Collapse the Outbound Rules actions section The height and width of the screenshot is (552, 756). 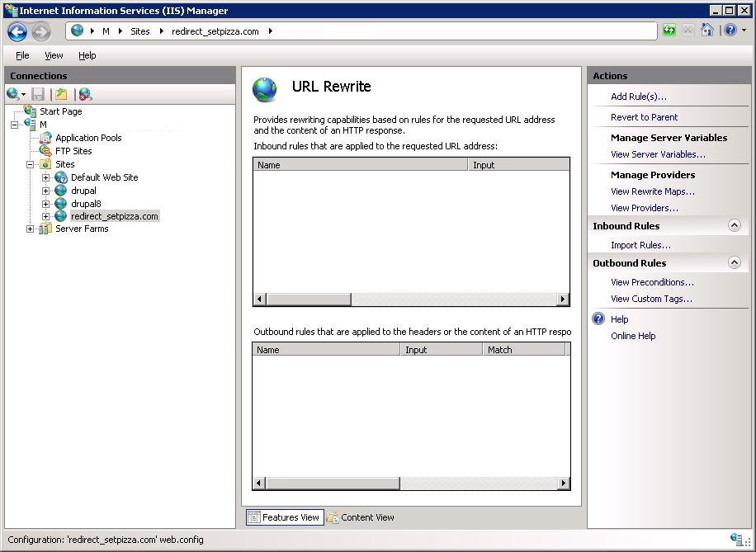pos(735,262)
